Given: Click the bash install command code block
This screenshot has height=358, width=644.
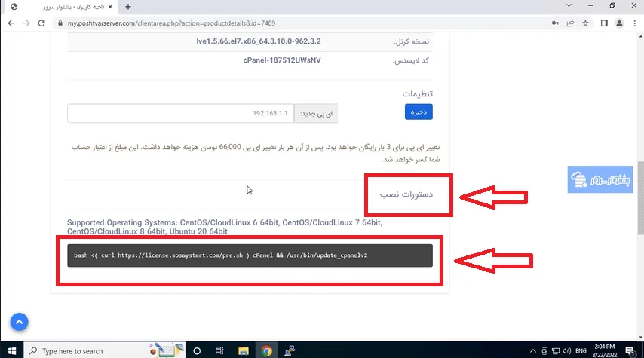Looking at the screenshot, I should (250, 255).
